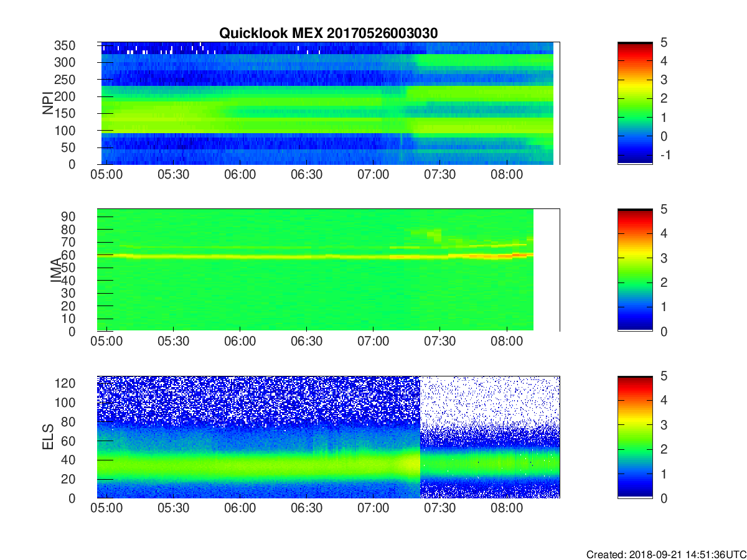Screen dimensions: 747x560
Task: Pick the 08:00 time label under NPI plot
Action: [507, 175]
